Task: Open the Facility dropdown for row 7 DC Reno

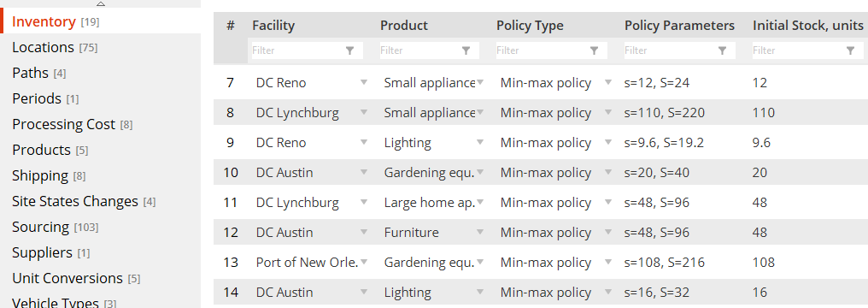Action: [364, 82]
